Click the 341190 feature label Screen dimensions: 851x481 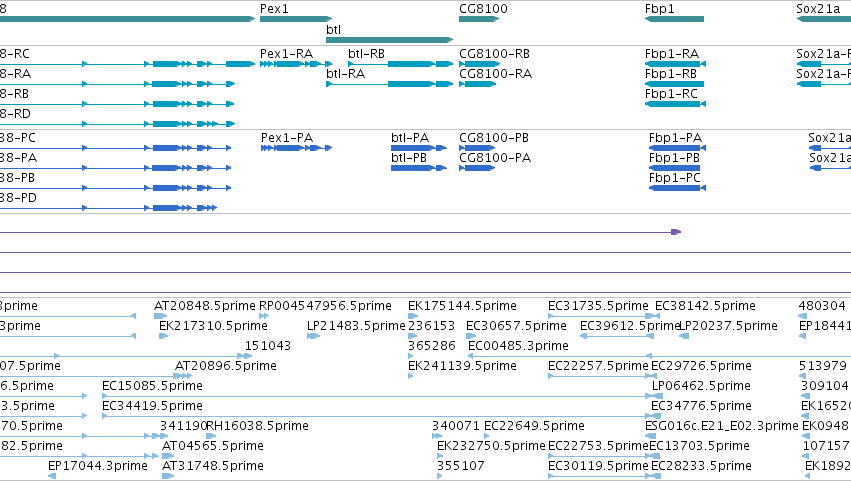click(182, 426)
